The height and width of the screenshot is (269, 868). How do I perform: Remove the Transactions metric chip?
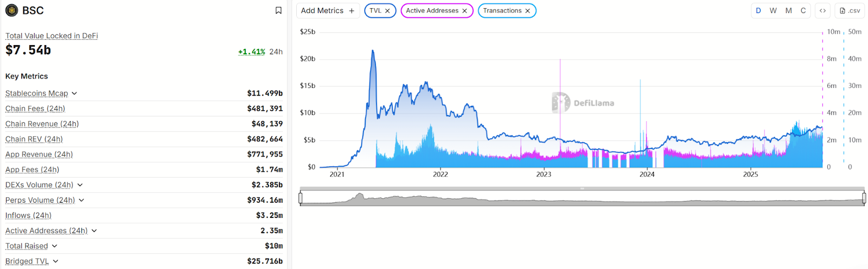pos(527,11)
